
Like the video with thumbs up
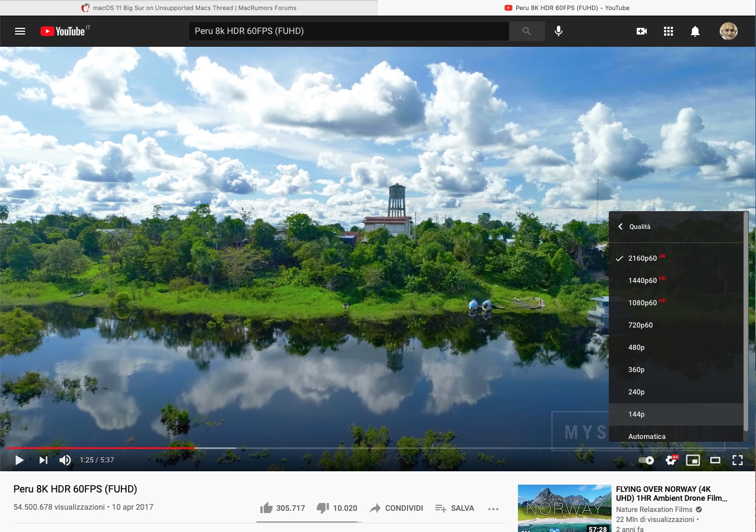pyautogui.click(x=282, y=508)
